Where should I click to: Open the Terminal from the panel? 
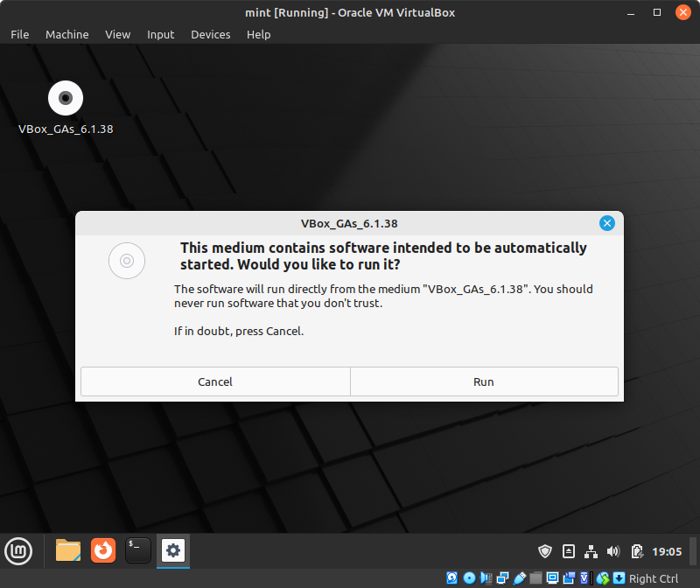coord(138,550)
